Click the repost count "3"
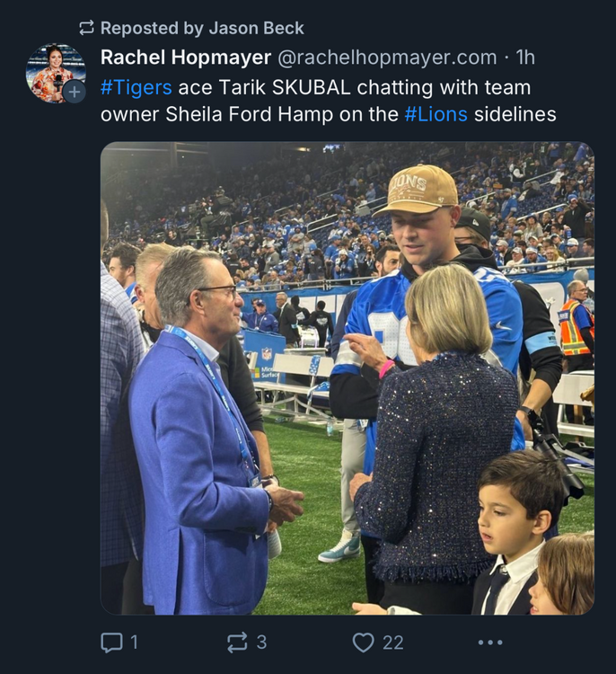This screenshot has height=674, width=616. pos(261,642)
